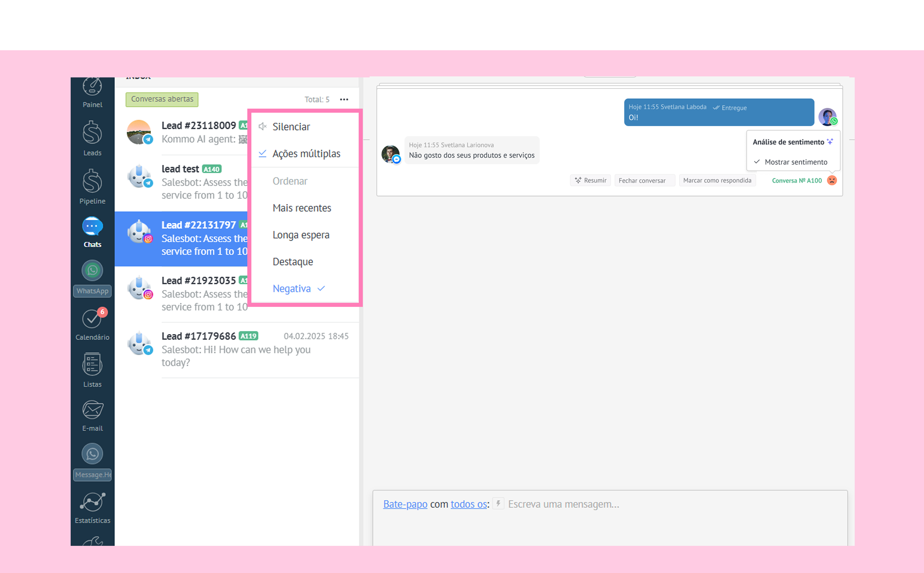Click the Total: 5 counter text

pos(317,99)
